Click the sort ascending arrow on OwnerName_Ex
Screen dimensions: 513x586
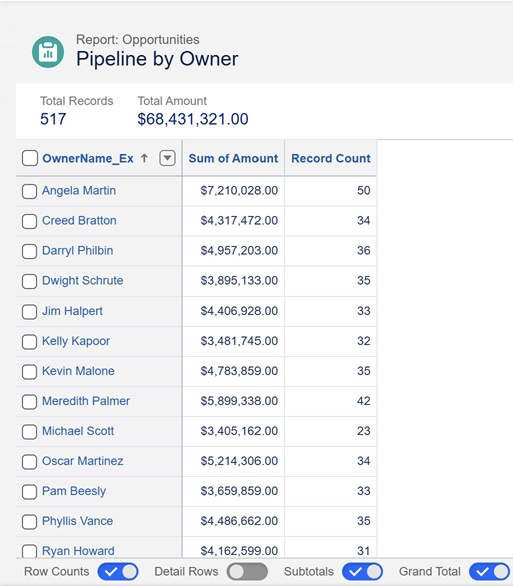click(144, 158)
